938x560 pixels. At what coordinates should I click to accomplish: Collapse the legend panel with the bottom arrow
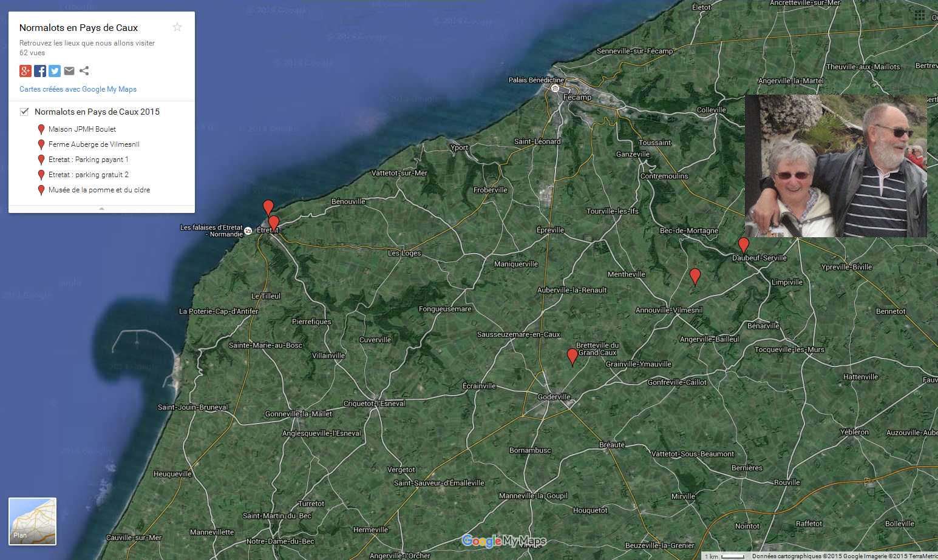(x=101, y=209)
